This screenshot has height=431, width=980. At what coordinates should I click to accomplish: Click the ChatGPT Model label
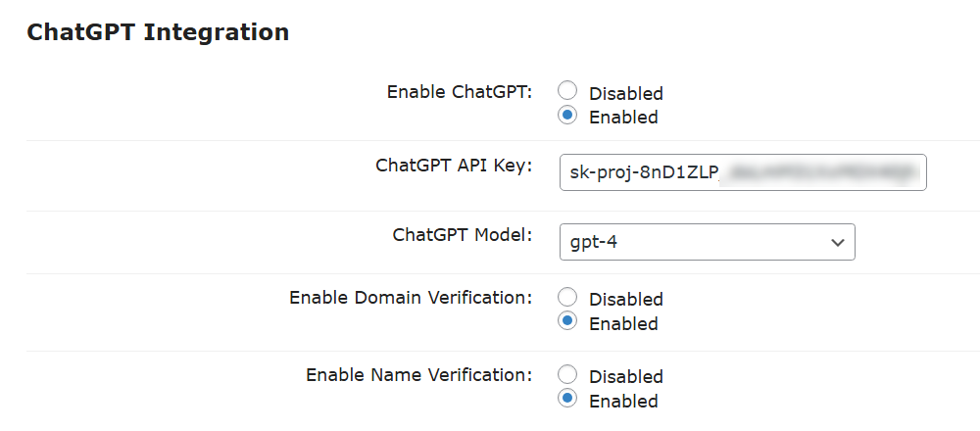pos(463,235)
